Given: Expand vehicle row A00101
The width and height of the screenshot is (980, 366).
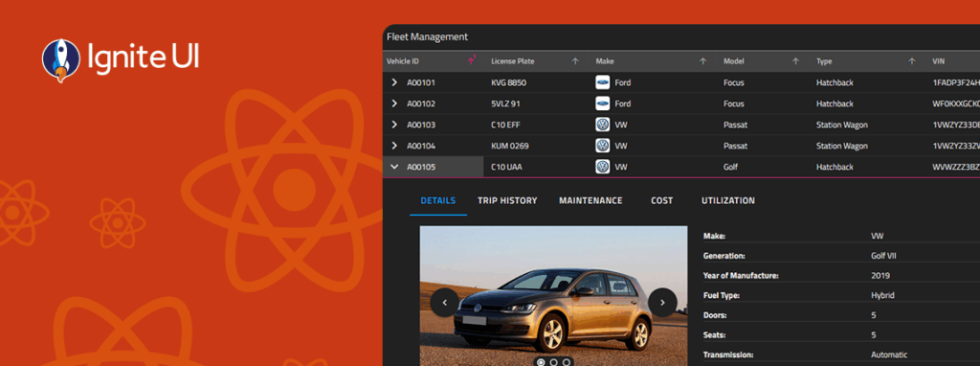Looking at the screenshot, I should pos(394,82).
